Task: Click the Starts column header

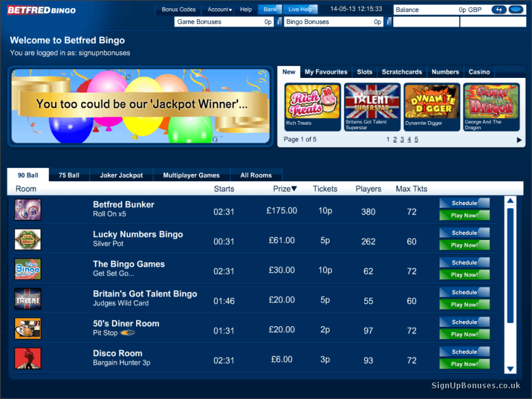Action: (x=224, y=189)
